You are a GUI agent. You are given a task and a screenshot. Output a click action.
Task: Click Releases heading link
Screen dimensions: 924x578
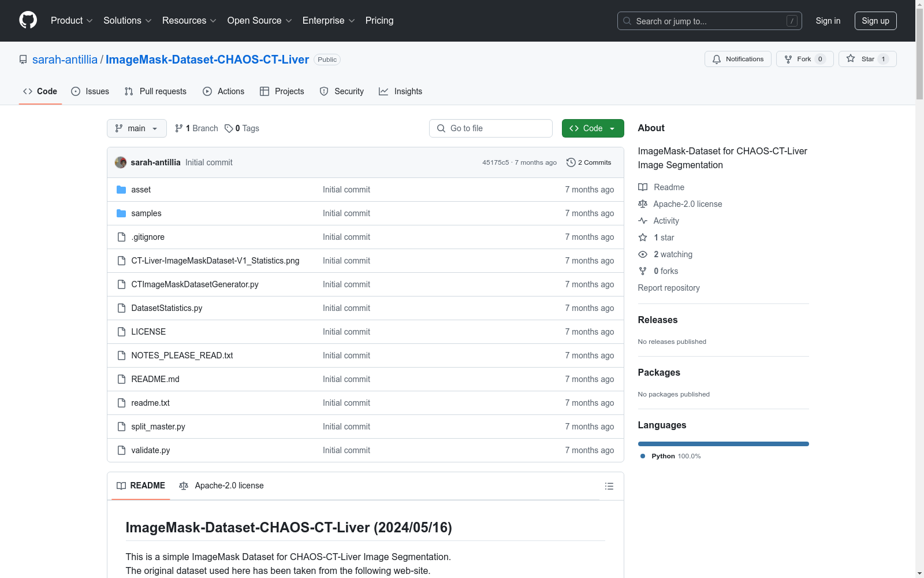click(x=658, y=320)
